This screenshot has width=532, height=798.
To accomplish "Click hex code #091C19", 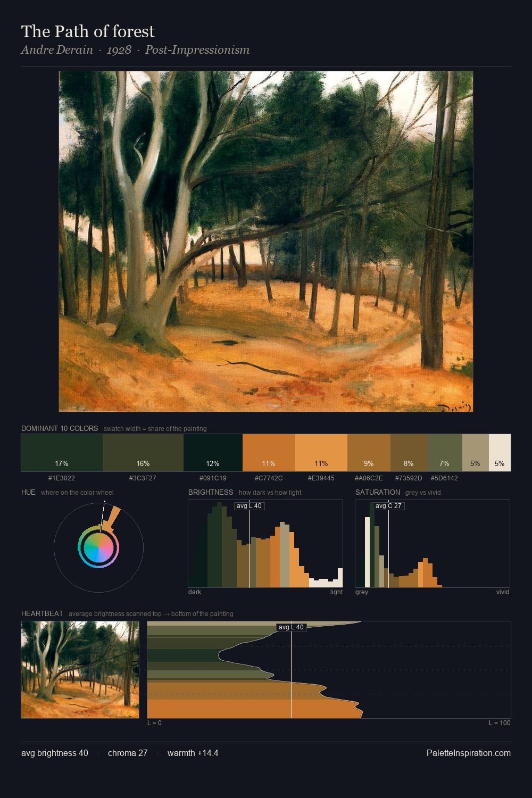I will point(213,478).
